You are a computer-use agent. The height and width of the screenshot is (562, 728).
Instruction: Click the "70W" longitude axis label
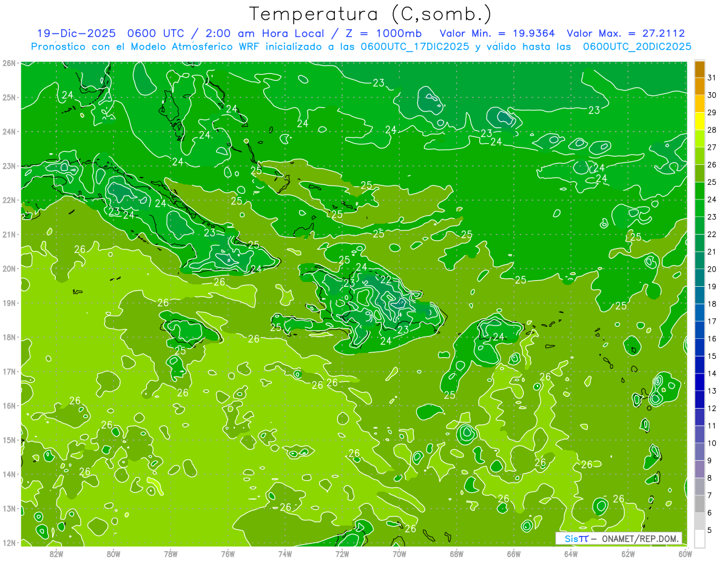click(x=399, y=553)
